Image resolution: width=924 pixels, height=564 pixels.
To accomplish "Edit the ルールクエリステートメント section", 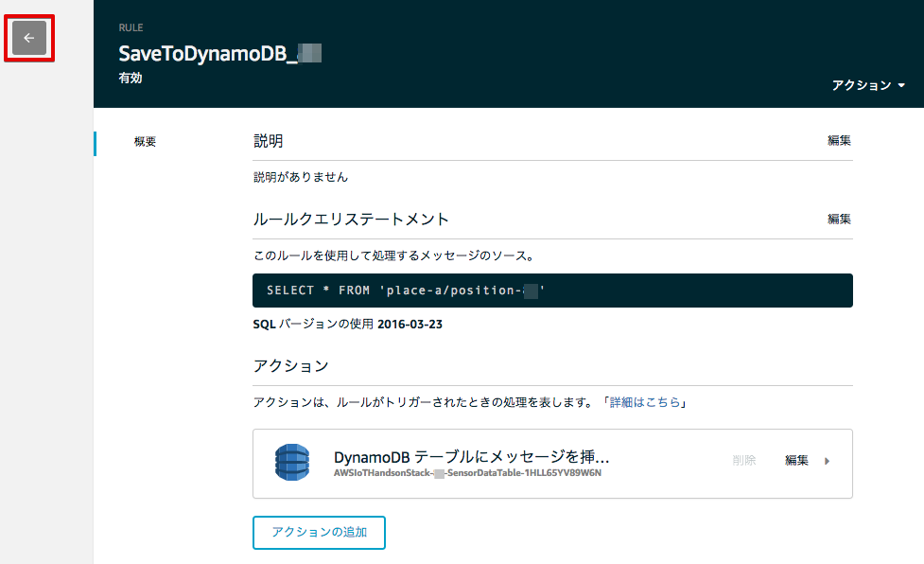I will tap(839, 219).
